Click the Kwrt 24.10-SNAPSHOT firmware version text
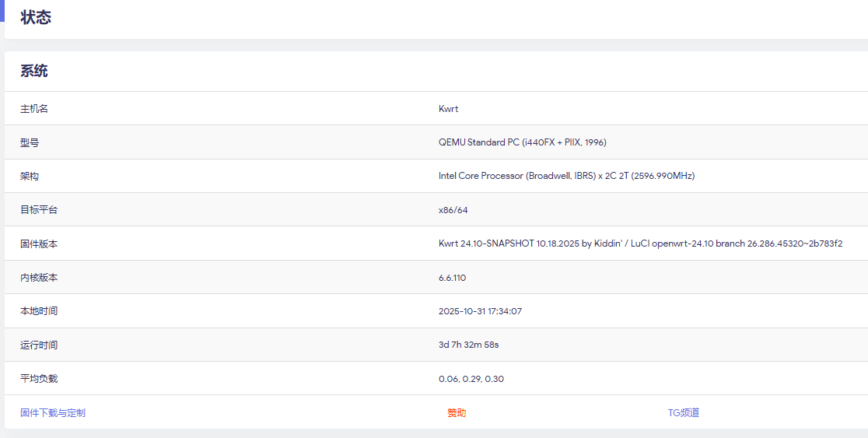Image resolution: width=868 pixels, height=438 pixels. [640, 244]
